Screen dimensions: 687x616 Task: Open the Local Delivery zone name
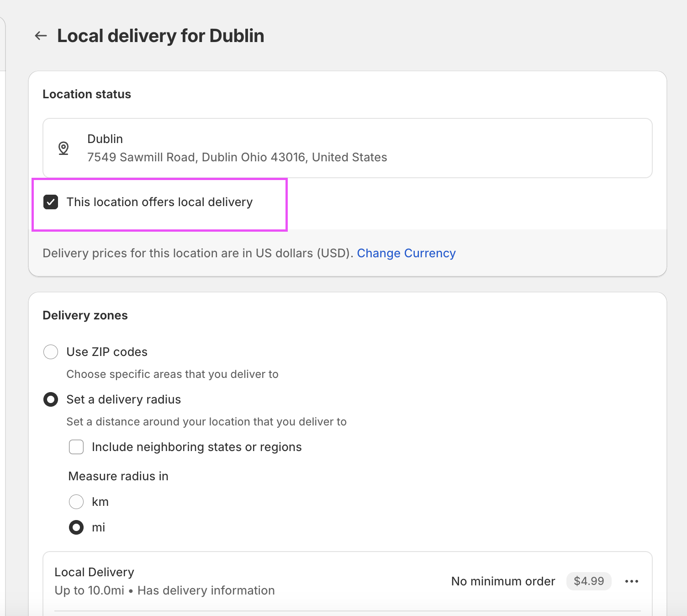coord(94,572)
